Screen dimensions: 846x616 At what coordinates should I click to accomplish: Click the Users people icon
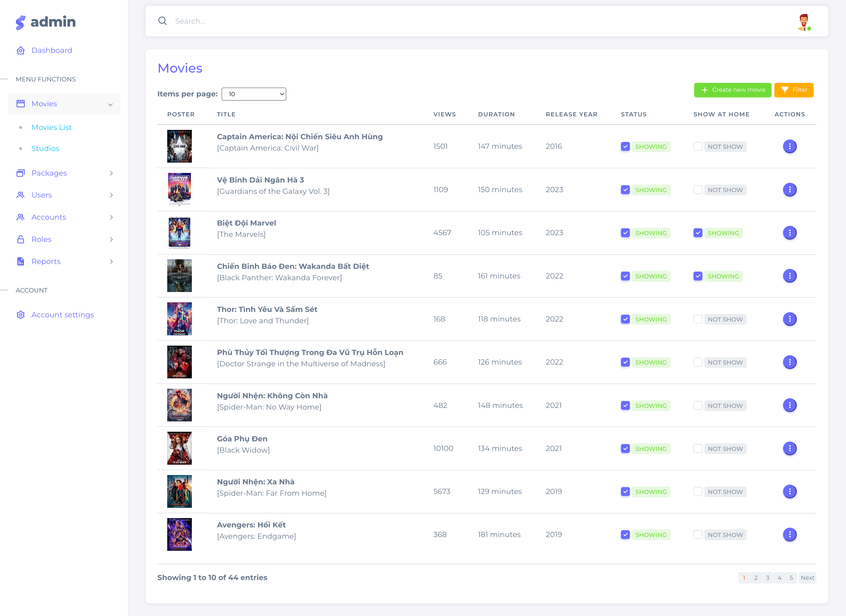point(20,195)
